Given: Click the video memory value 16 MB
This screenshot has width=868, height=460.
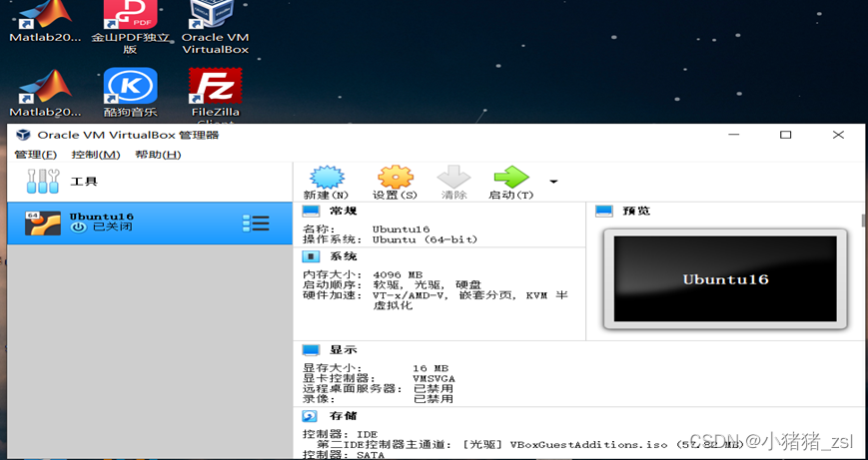Looking at the screenshot, I should (x=431, y=368).
